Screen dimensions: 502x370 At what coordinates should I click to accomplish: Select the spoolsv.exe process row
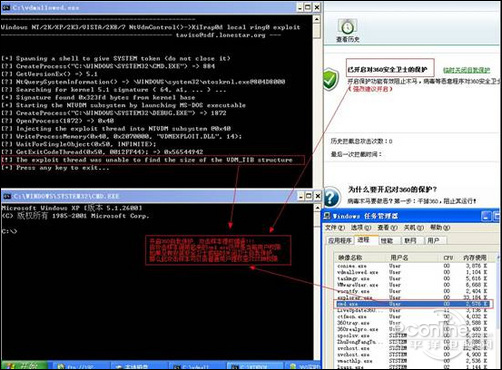[412, 336]
